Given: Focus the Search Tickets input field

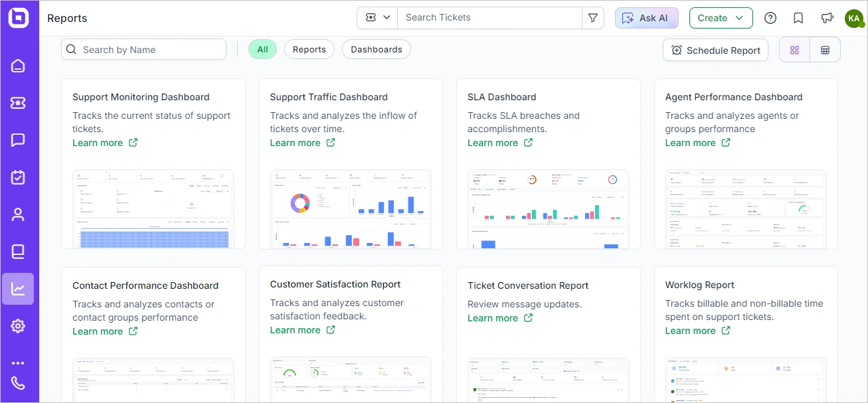Looking at the screenshot, I should click(x=489, y=18).
